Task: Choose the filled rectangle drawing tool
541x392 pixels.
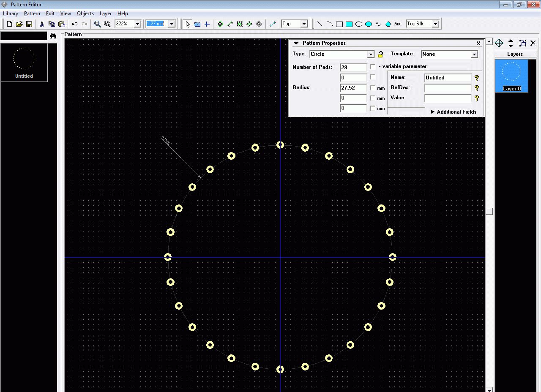Action: (349, 24)
